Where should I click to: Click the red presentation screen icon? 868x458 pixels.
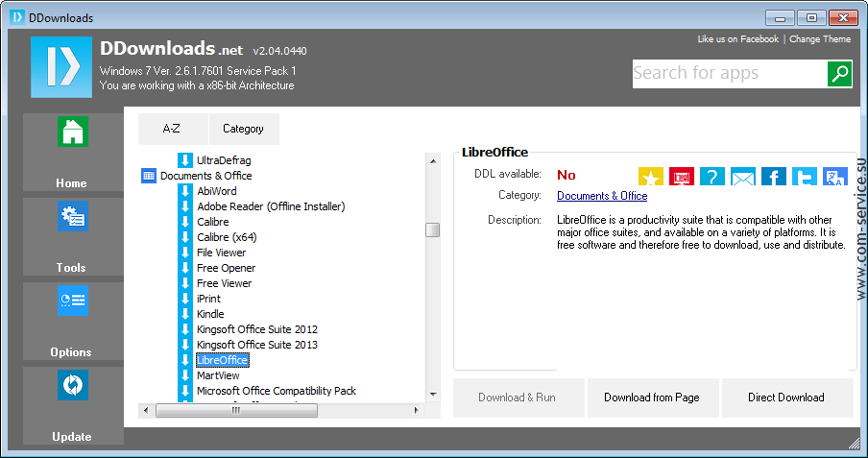pos(682,176)
